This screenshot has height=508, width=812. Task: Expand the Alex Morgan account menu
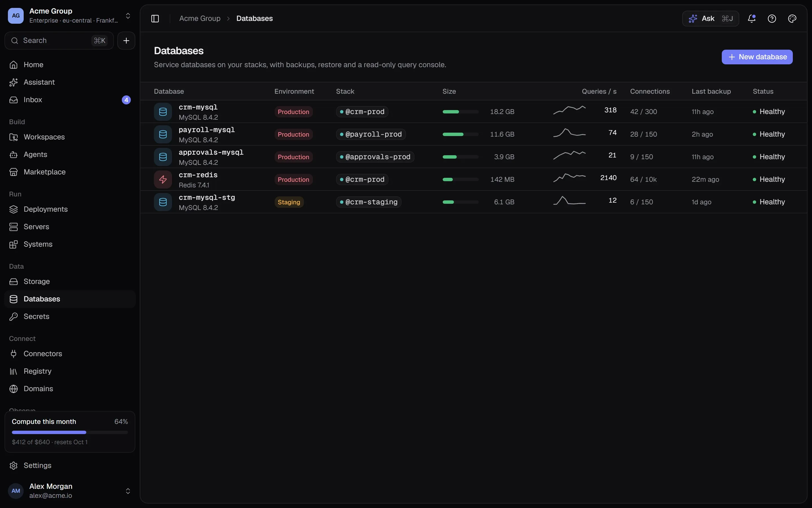pos(128,491)
